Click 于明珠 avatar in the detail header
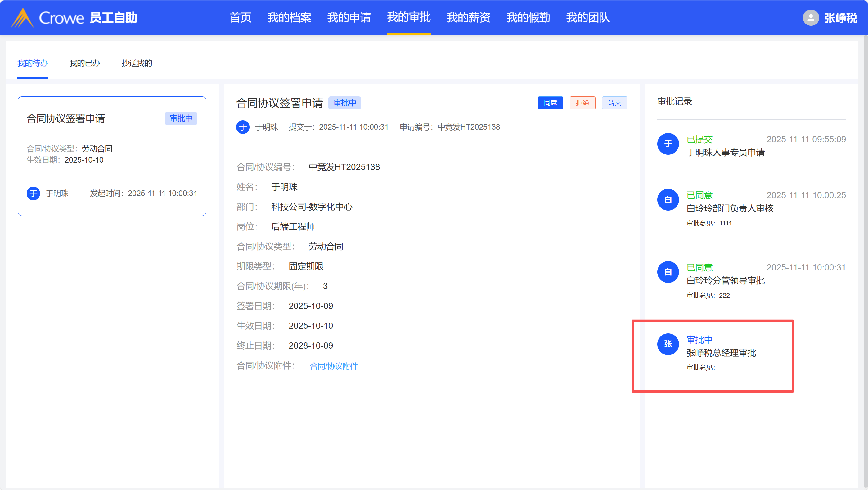This screenshot has width=868, height=490. click(x=243, y=127)
